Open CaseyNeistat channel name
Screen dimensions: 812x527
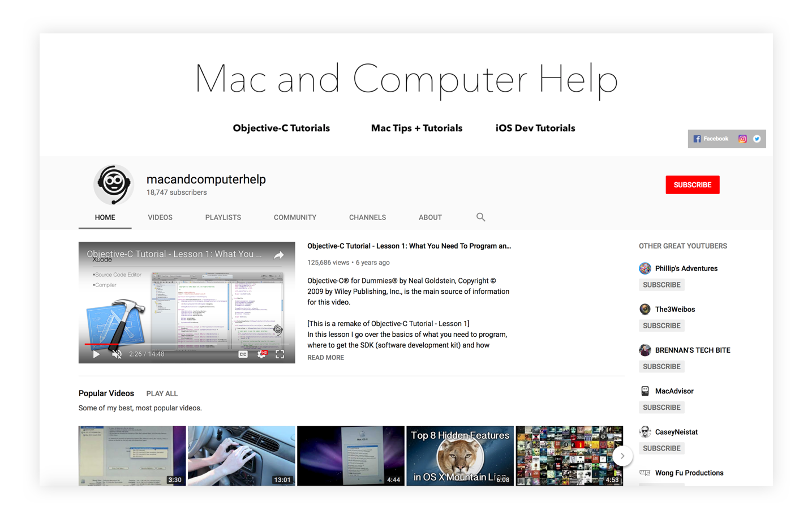(x=676, y=432)
